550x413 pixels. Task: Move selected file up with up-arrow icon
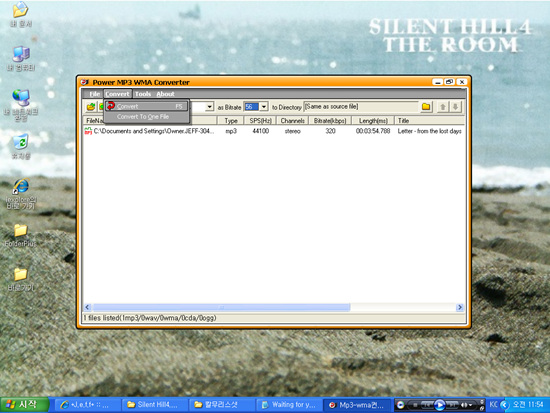[443, 107]
